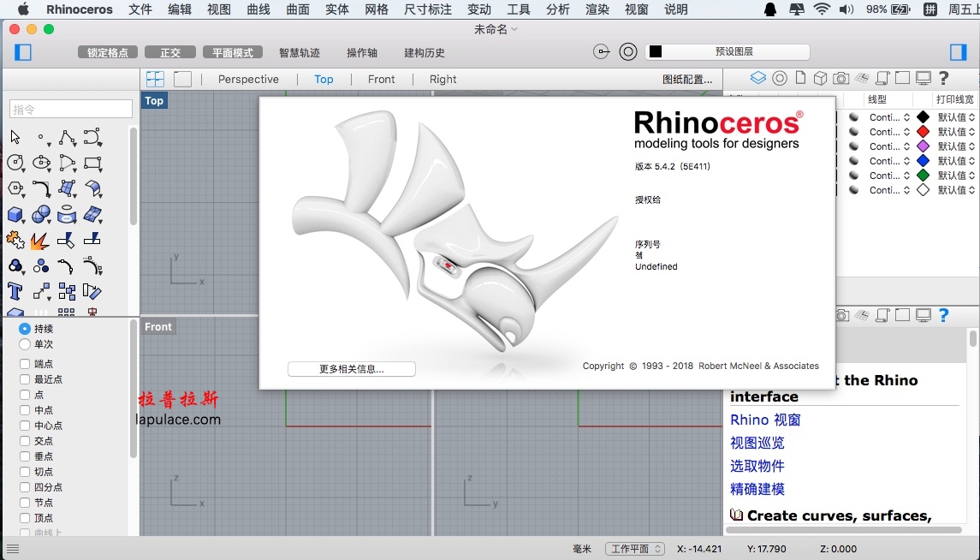
Task: Open the 精确建模 help link
Action: 757,489
